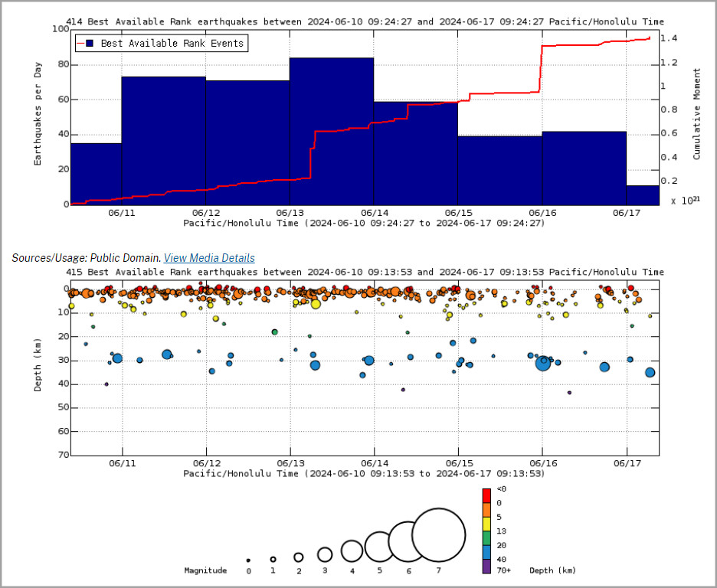
Task: Click the 06/13 histogram bar, the tallest
Action: [x=332, y=132]
